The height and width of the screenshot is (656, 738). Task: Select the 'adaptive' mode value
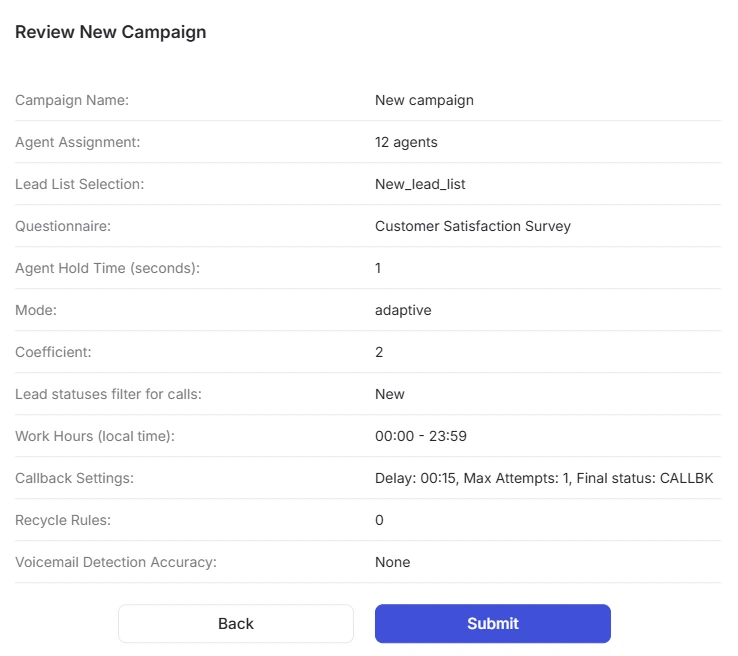(403, 310)
